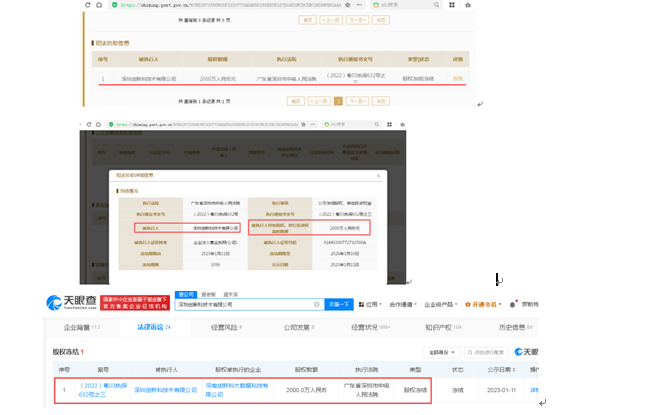This screenshot has height=415, width=669.
Task: Select page 1 in the 司法协助信息 pager
Action: pos(338,101)
